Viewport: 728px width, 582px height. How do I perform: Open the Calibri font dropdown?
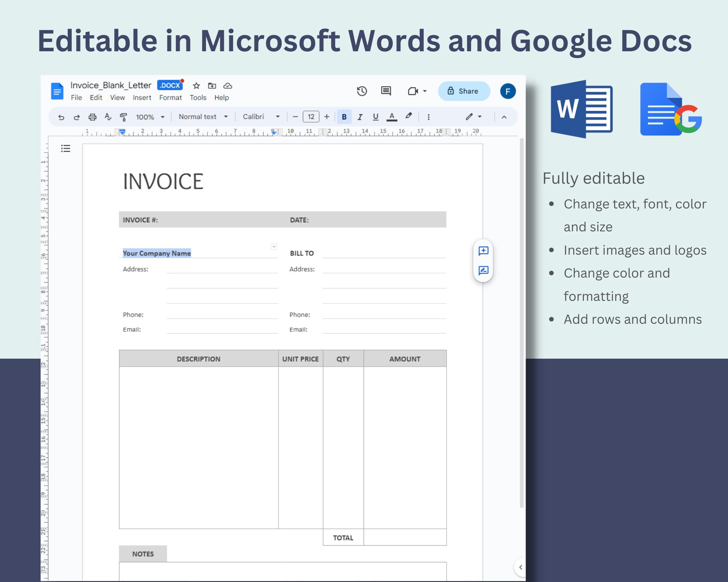click(x=261, y=117)
